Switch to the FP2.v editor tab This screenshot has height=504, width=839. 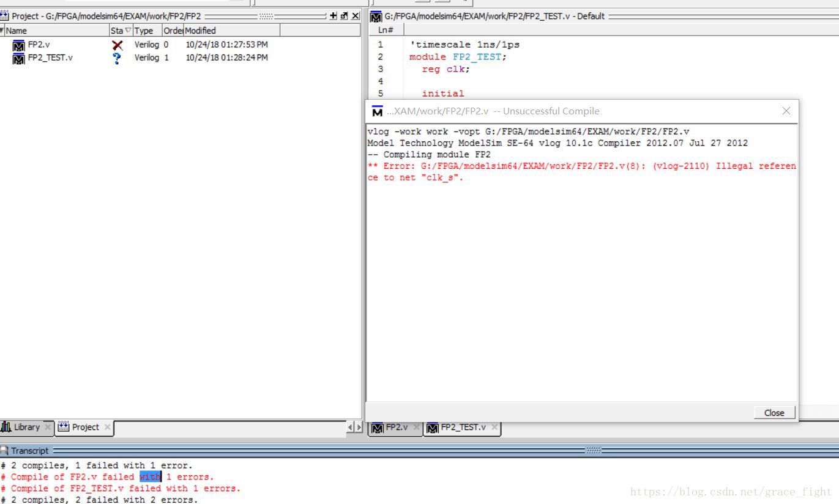click(396, 428)
